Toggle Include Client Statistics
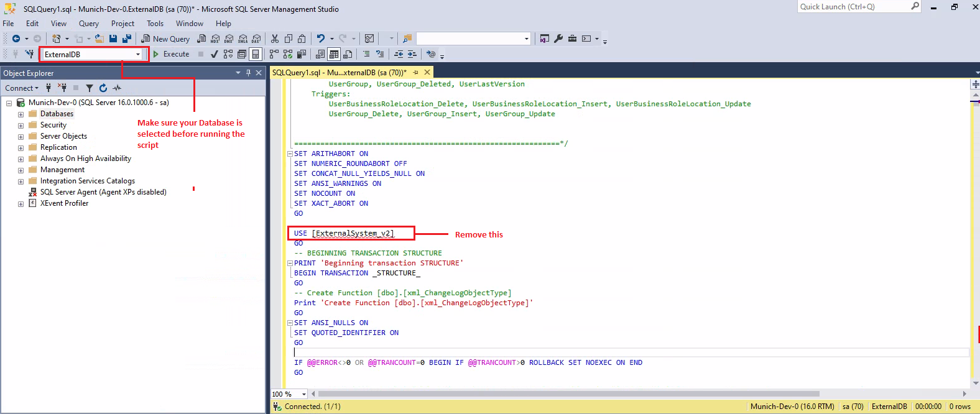 tap(302, 54)
